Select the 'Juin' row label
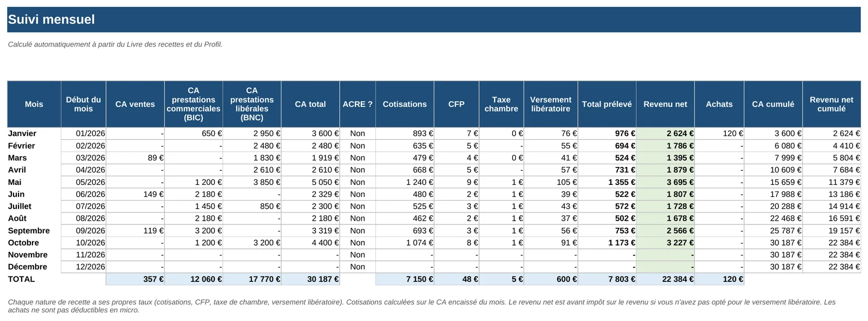The image size is (868, 321). [x=34, y=194]
